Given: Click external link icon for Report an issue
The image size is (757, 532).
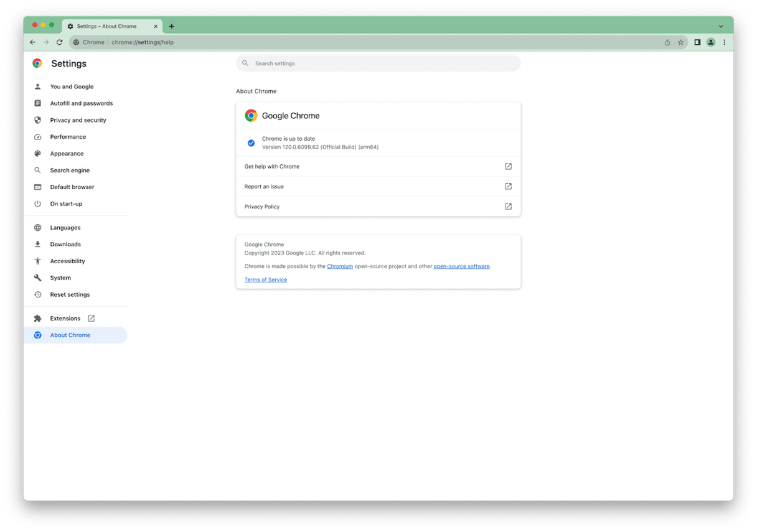Looking at the screenshot, I should point(508,187).
